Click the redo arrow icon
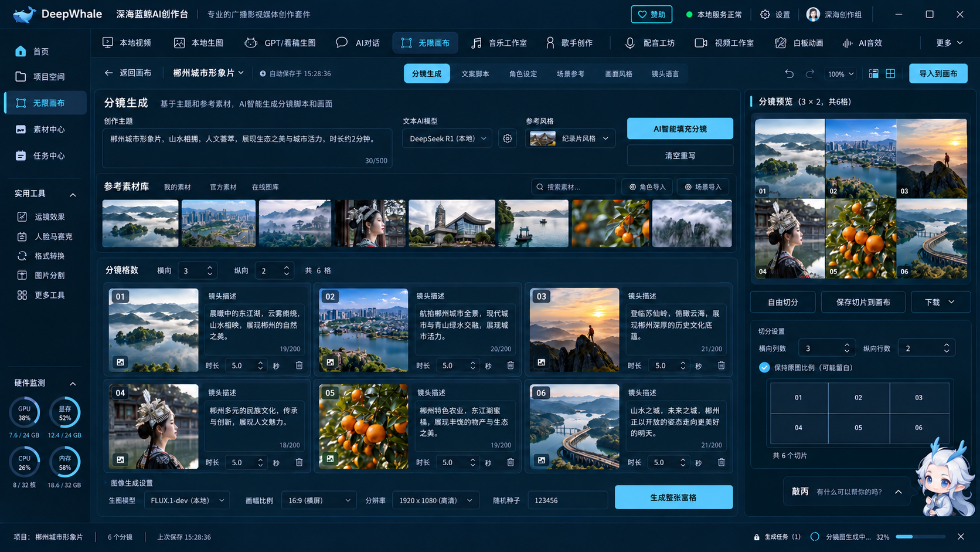Viewport: 980px width, 552px height. (x=810, y=74)
